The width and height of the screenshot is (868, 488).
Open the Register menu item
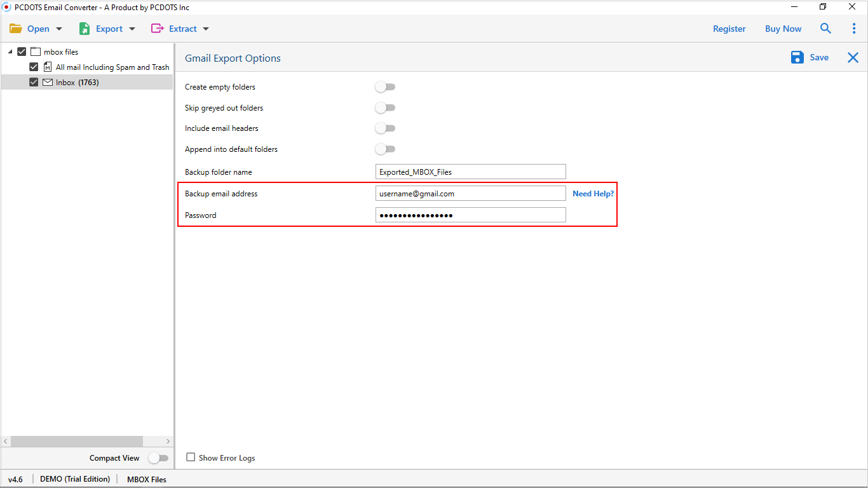(x=729, y=29)
